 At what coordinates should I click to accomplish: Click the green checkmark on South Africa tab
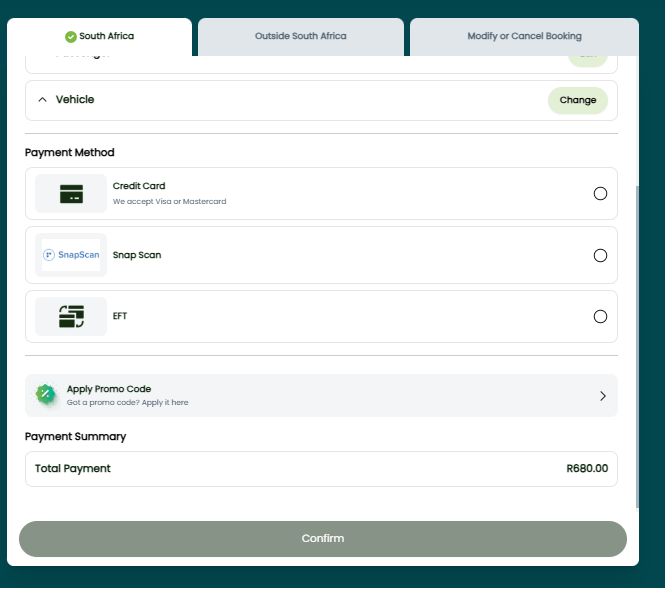(x=71, y=37)
